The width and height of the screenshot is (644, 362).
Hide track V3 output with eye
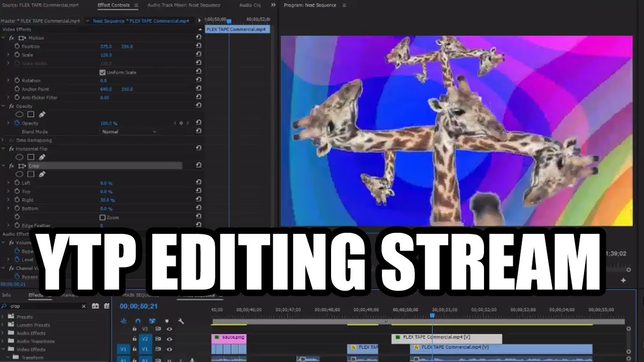click(170, 329)
